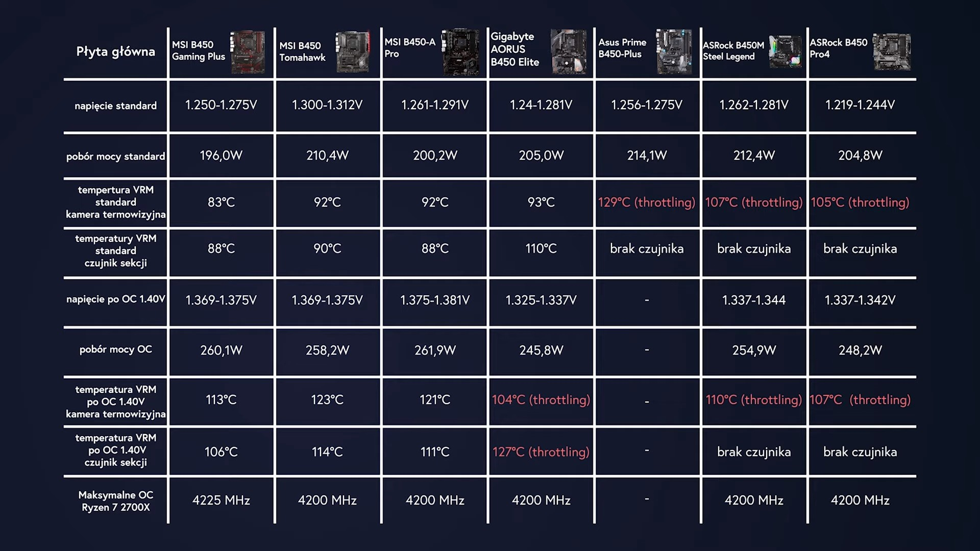Click the "4225 MHz" maximum OC value
This screenshot has width=980, height=551.
pos(221,500)
